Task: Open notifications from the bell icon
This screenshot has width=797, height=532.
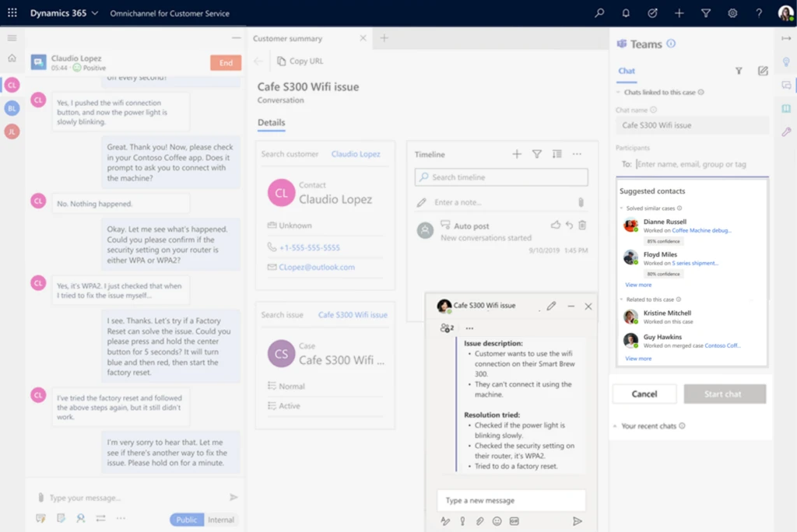Action: [625, 12]
